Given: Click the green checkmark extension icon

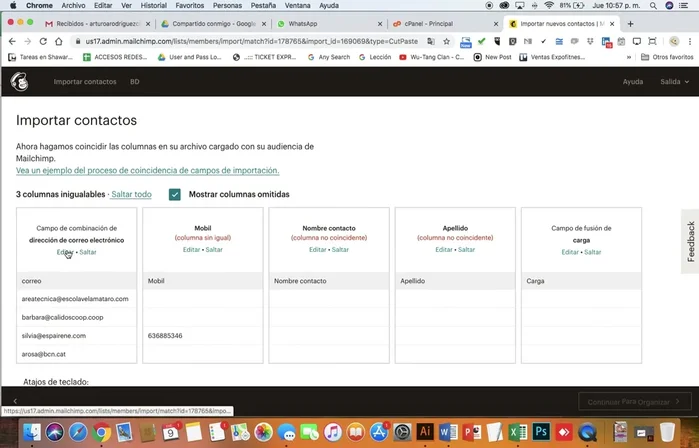Looking at the screenshot, I should pyautogui.click(x=481, y=41).
